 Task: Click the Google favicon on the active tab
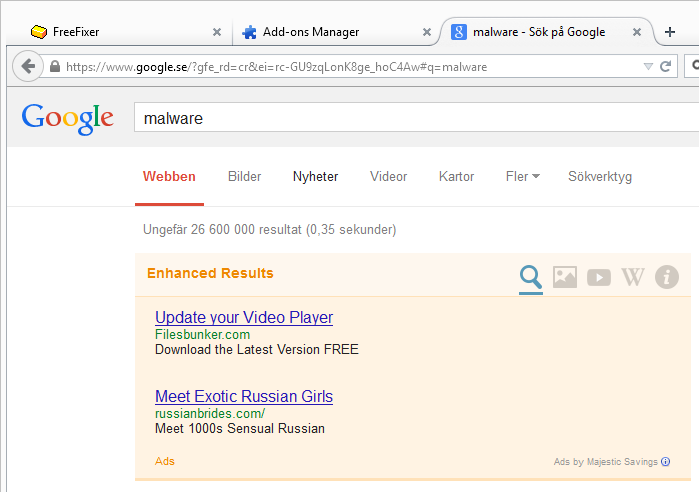[459, 32]
